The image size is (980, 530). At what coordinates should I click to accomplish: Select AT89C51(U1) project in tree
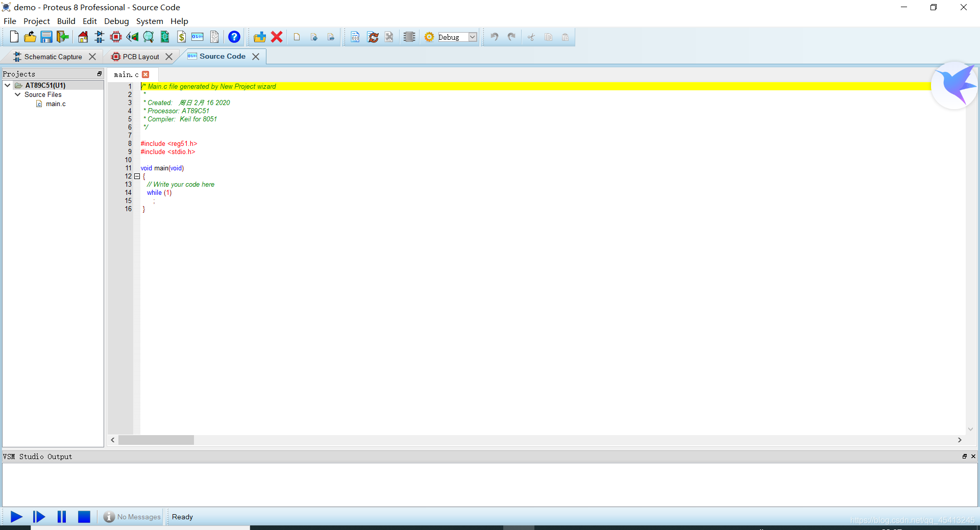click(45, 85)
